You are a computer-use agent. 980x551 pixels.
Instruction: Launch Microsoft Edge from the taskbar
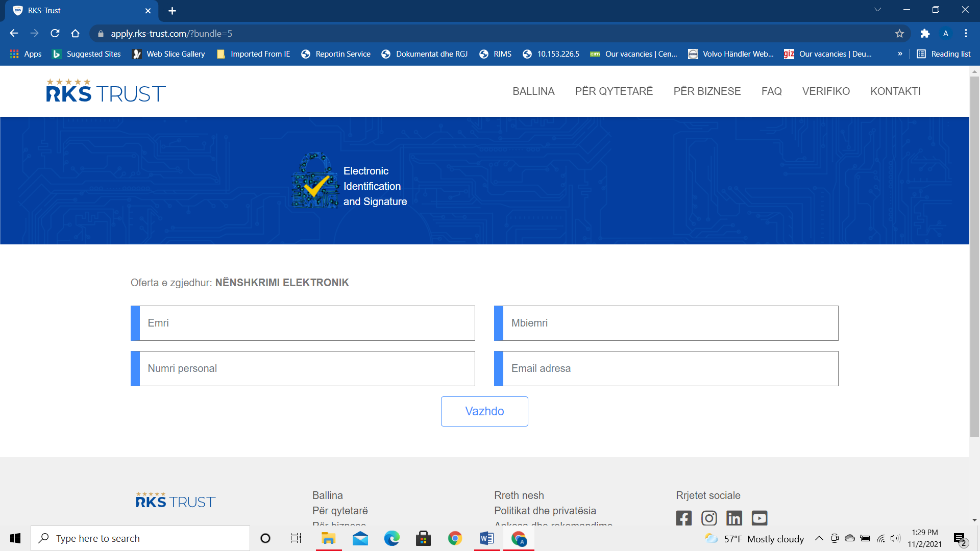point(392,538)
